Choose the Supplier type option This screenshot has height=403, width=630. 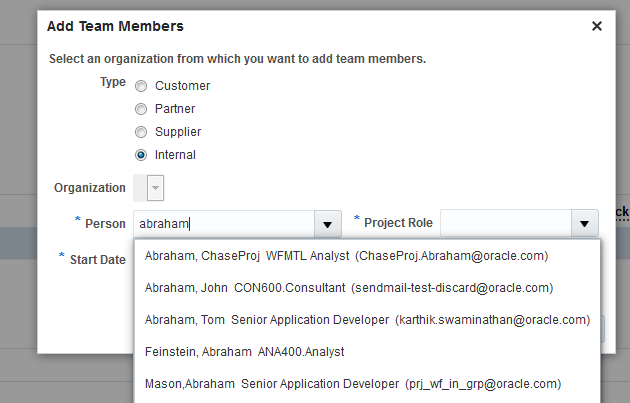click(x=141, y=132)
